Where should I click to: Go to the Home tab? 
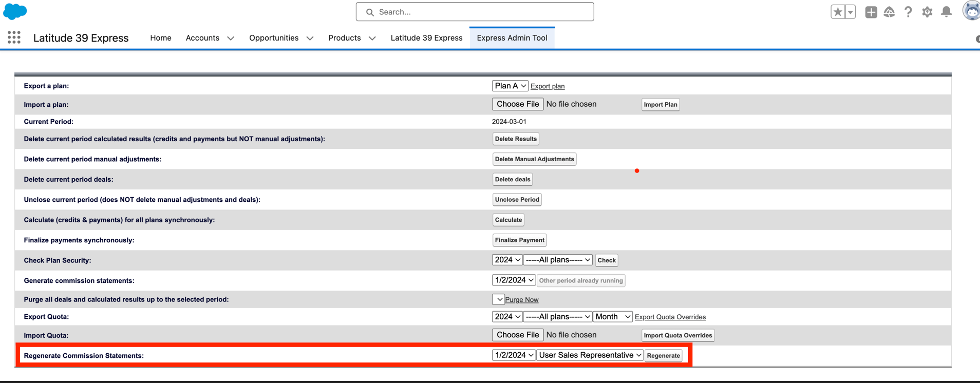pos(161,38)
